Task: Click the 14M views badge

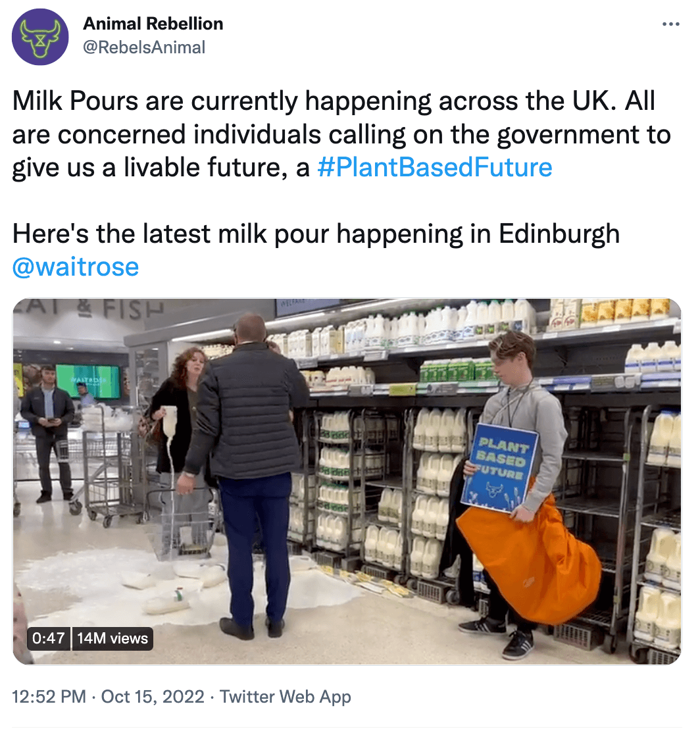Action: pos(113,638)
